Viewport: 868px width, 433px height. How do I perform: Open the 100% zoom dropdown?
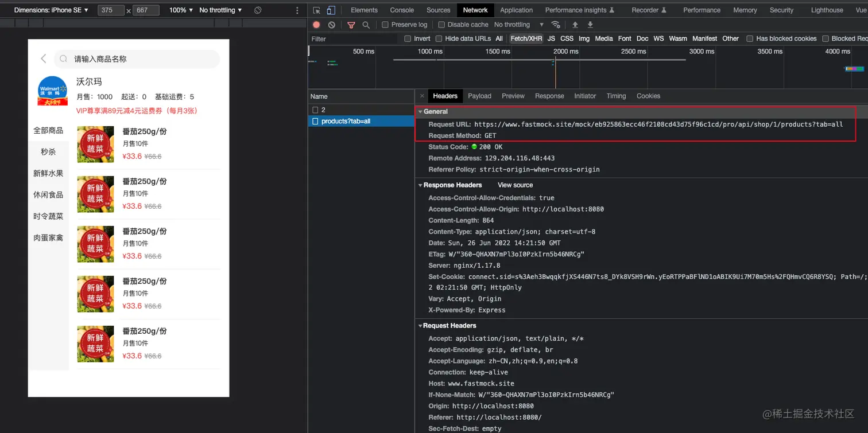181,10
